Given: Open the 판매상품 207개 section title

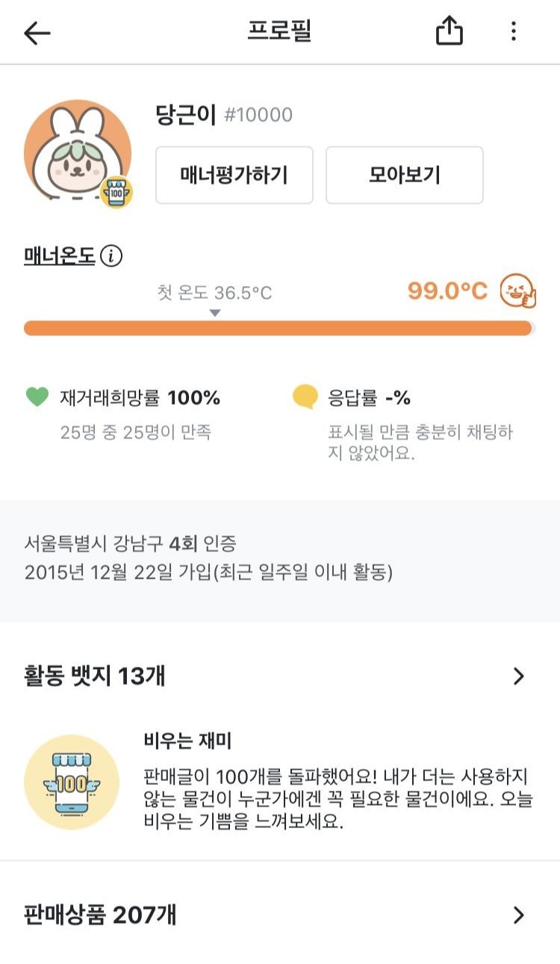Looking at the screenshot, I should point(100,915).
